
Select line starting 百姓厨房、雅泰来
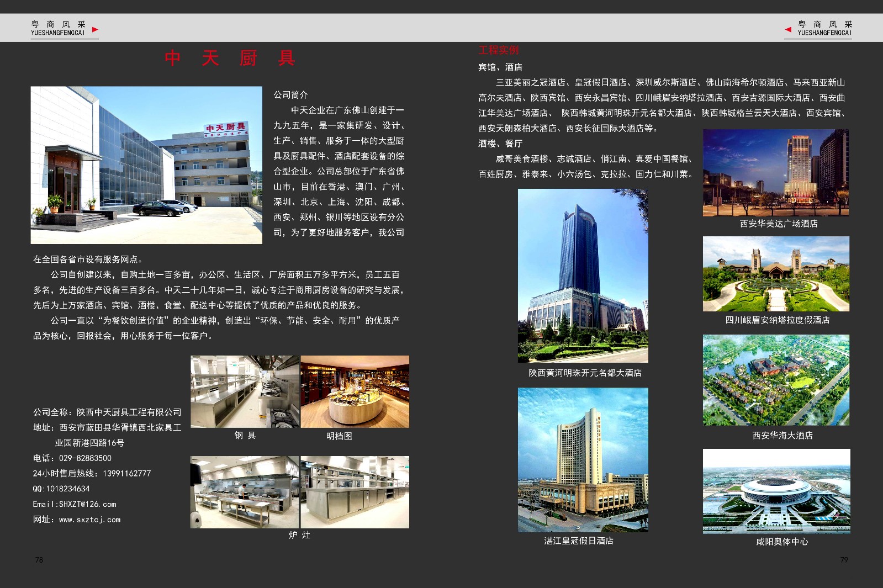[x=585, y=174]
